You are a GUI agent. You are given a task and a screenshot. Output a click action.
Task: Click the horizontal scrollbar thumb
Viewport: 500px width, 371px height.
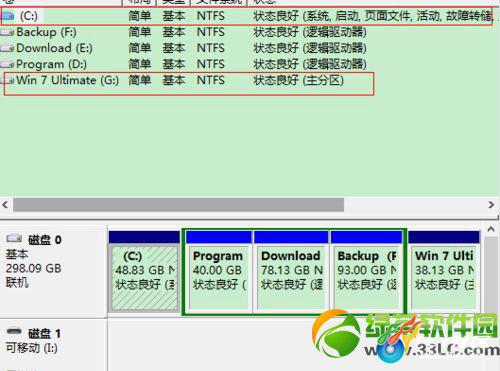coord(178,204)
